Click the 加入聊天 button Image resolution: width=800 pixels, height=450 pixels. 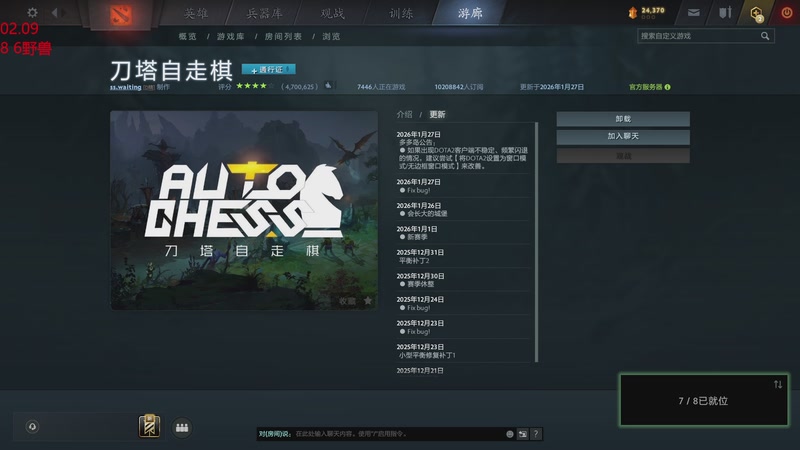(x=623, y=137)
